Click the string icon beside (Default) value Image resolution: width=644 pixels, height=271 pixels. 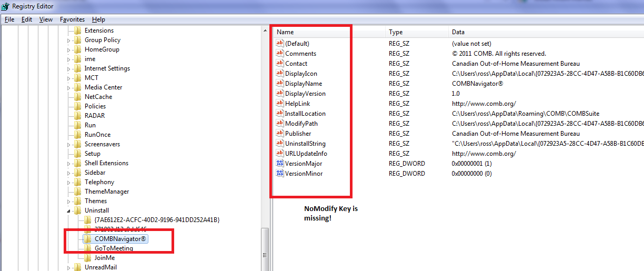click(x=280, y=43)
